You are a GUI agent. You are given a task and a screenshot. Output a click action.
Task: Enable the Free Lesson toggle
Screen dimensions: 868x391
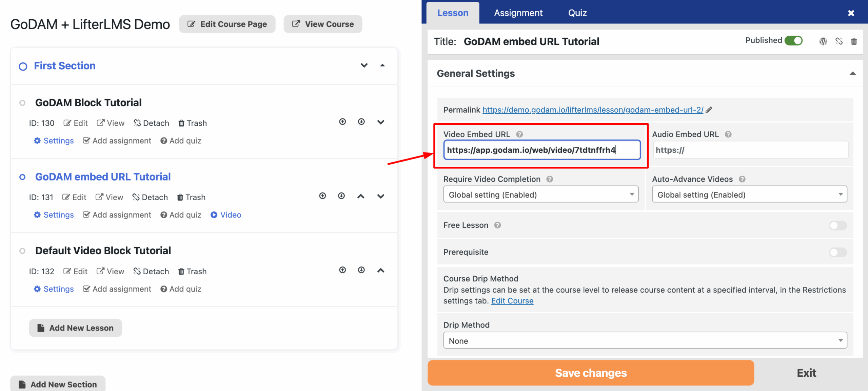coord(837,225)
